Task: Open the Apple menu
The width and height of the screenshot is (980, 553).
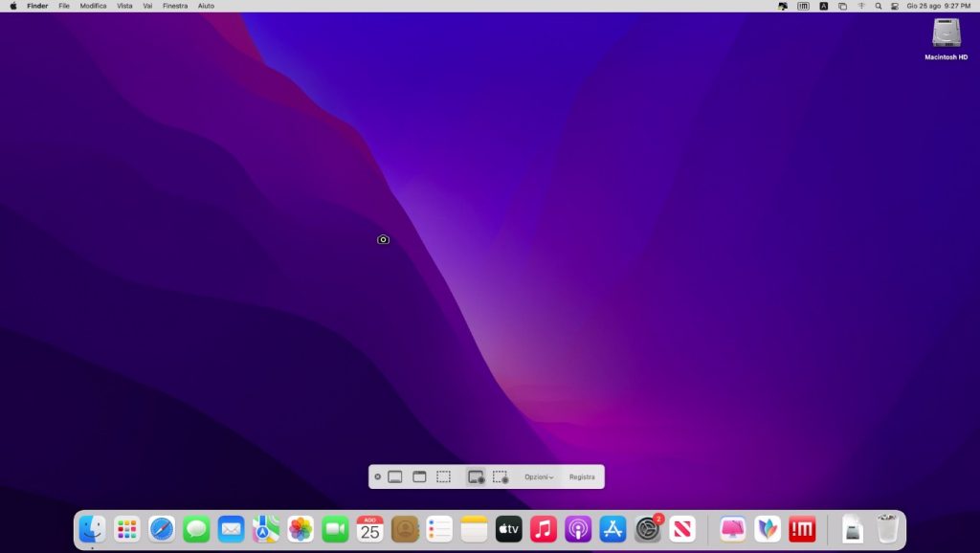Action: point(13,6)
